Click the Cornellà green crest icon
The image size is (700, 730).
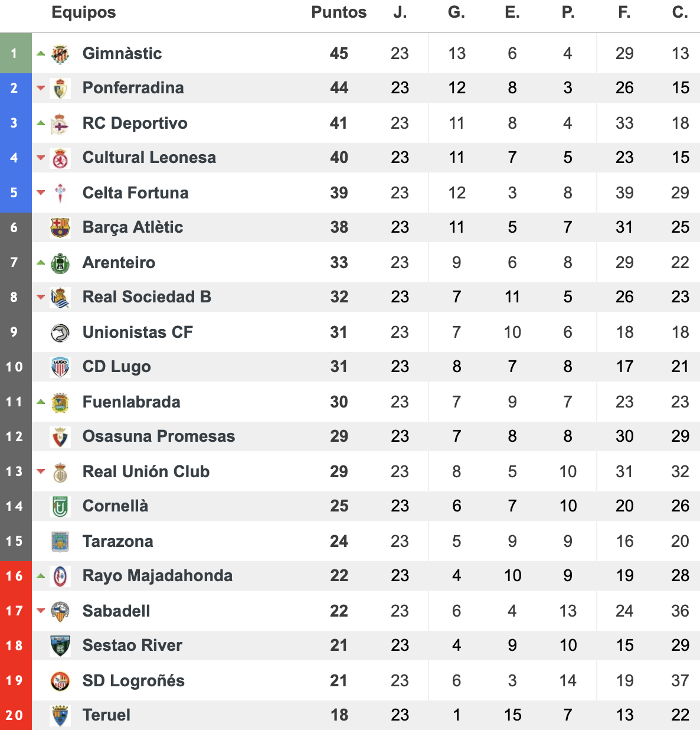60,506
